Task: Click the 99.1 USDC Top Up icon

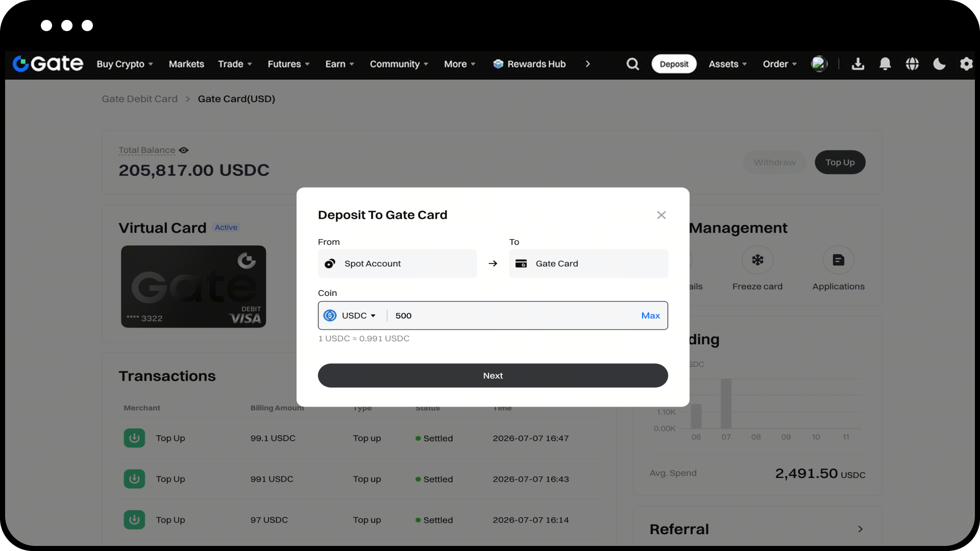Action: (134, 438)
